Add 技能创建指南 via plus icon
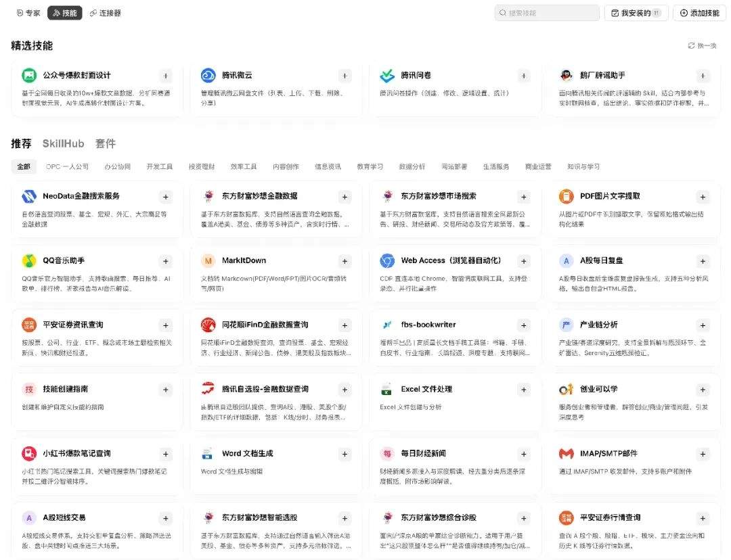The height and width of the screenshot is (560, 731). [166, 390]
